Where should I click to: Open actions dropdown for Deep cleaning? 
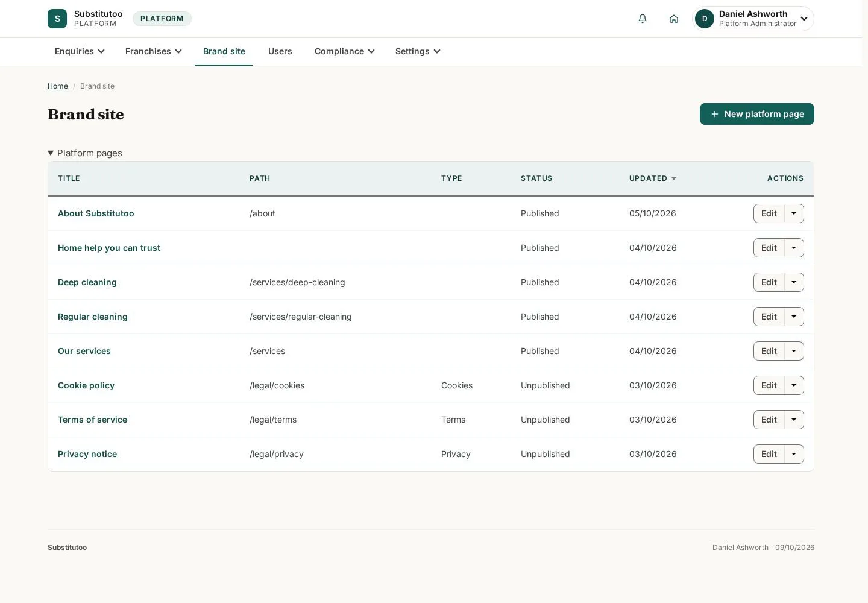click(x=794, y=282)
